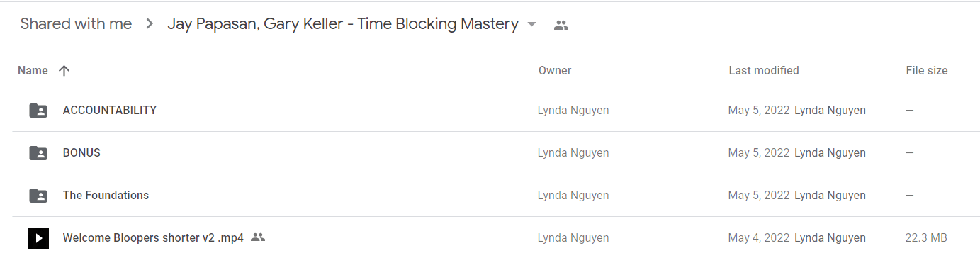Select the ACCOUNTABILITY folder name
980x258 pixels.
[110, 111]
